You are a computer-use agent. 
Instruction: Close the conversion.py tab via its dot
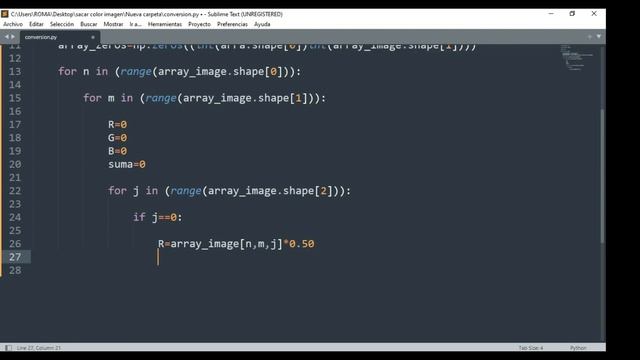pyautogui.click(x=93, y=37)
